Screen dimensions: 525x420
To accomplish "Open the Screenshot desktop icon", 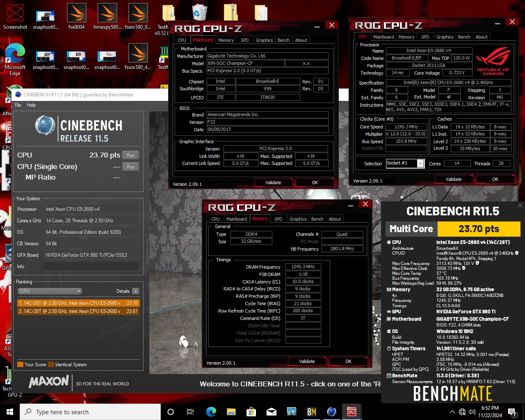I will pos(15,16).
